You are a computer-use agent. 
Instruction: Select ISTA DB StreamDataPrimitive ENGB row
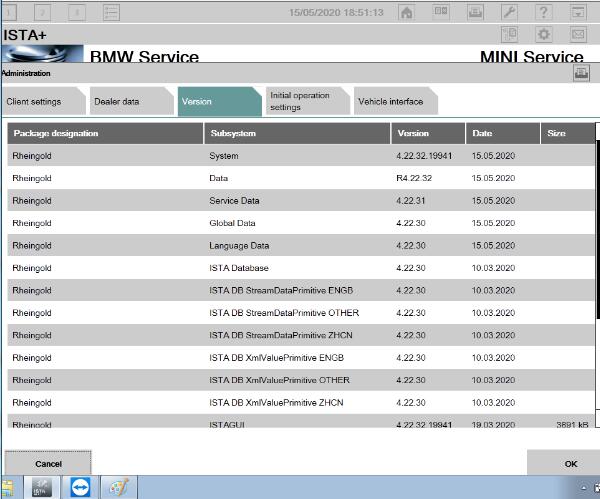click(x=301, y=290)
